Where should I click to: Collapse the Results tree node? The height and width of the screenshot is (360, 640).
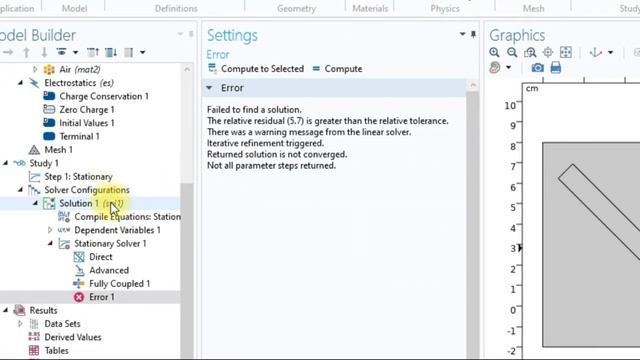5,311
